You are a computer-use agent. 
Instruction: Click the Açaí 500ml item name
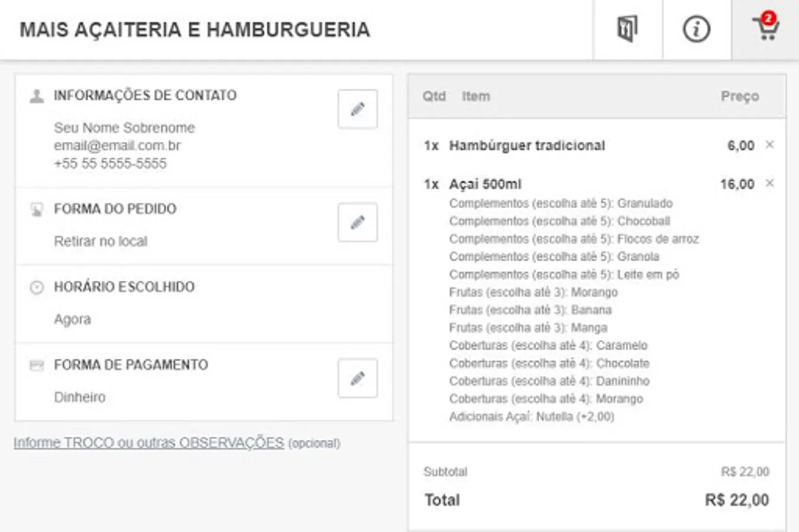click(485, 184)
